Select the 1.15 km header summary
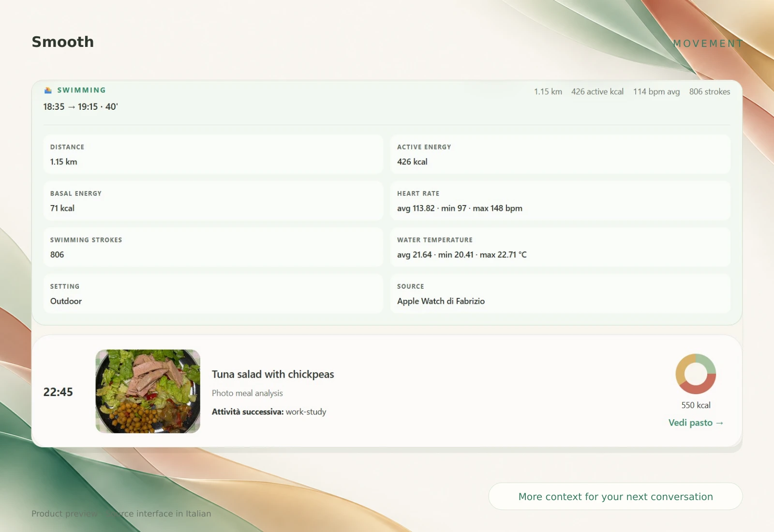 click(x=548, y=91)
